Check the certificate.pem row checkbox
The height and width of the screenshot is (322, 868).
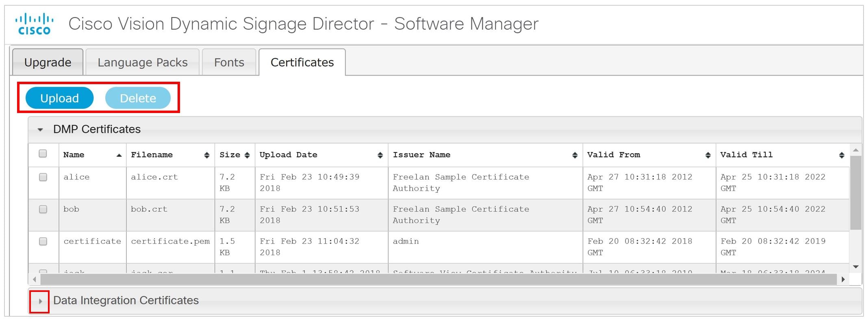[x=43, y=241]
